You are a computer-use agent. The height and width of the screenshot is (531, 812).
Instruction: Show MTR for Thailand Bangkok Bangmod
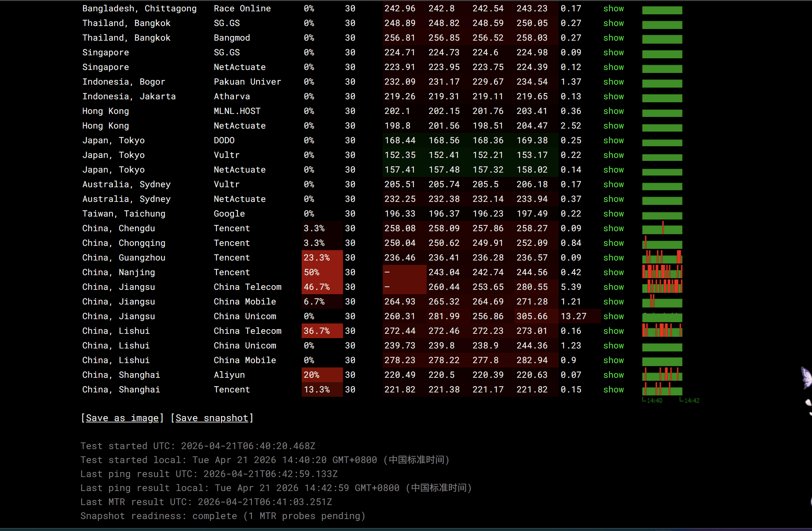[x=613, y=38]
